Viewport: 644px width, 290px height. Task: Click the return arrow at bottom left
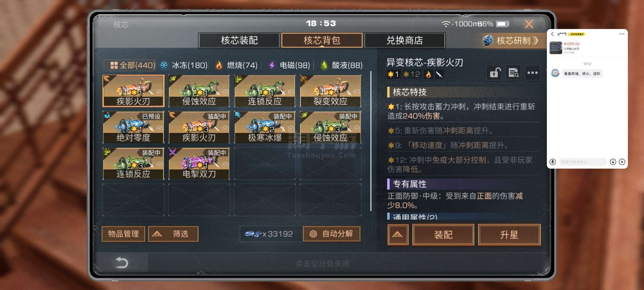coord(121,263)
